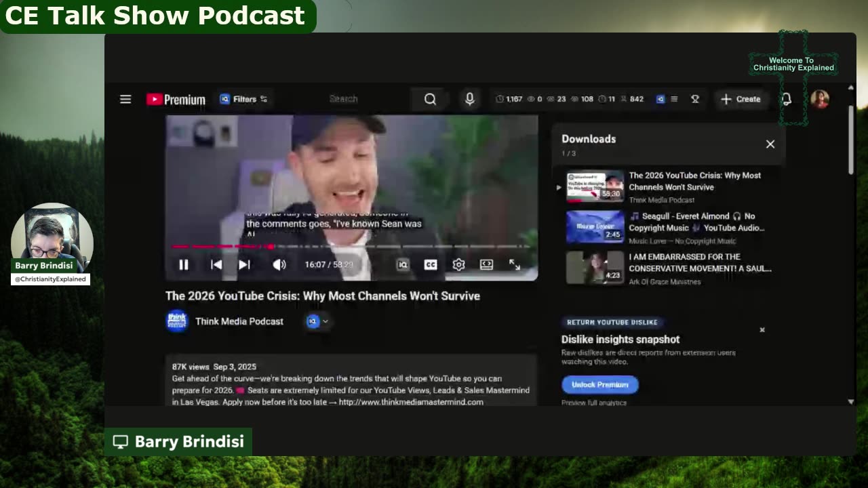The height and width of the screenshot is (488, 868).
Task: Click the page vertical scrollbar
Action: click(851, 139)
